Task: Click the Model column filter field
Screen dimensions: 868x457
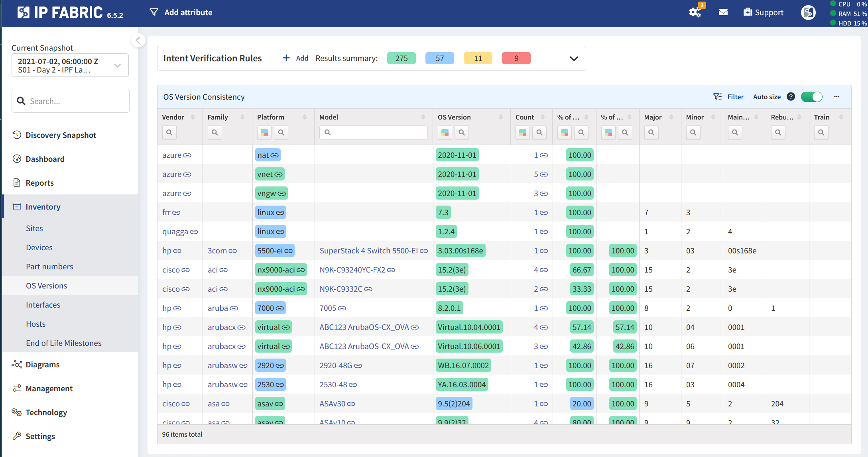Action: [374, 133]
